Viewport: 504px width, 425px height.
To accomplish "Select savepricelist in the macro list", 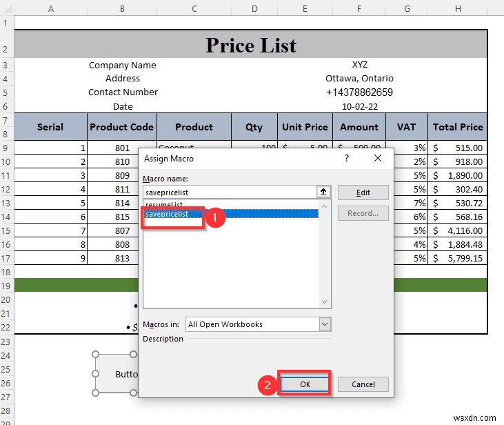I will point(231,214).
